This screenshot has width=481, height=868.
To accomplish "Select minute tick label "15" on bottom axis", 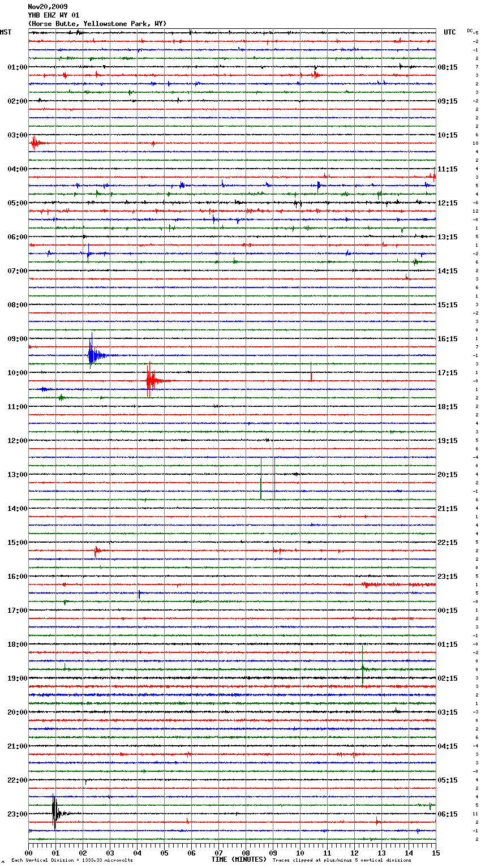I will coord(435,853).
